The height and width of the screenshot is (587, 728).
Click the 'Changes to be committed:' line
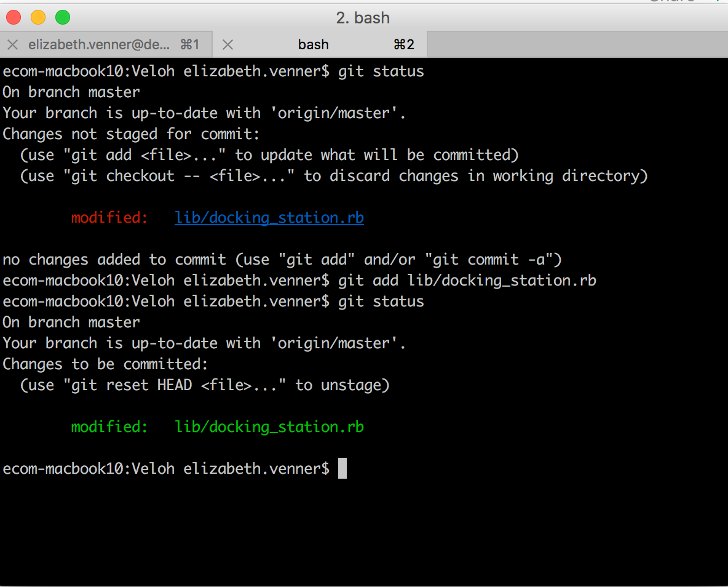click(x=105, y=364)
